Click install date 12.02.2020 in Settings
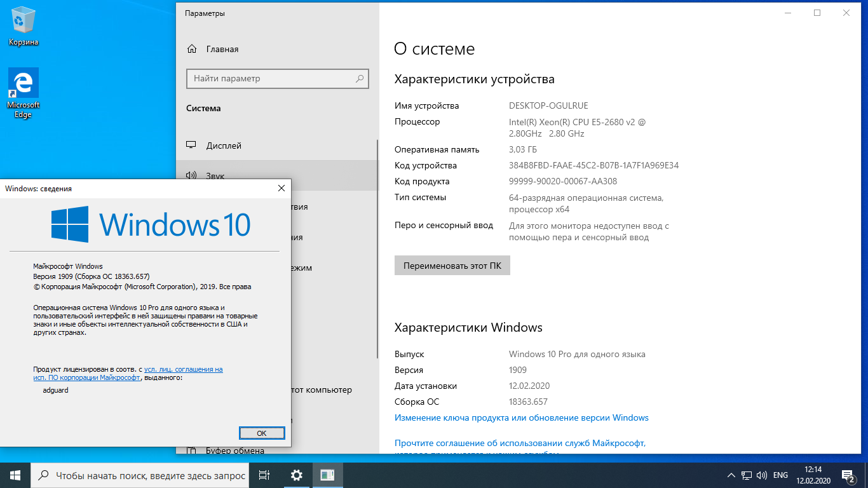 point(529,386)
